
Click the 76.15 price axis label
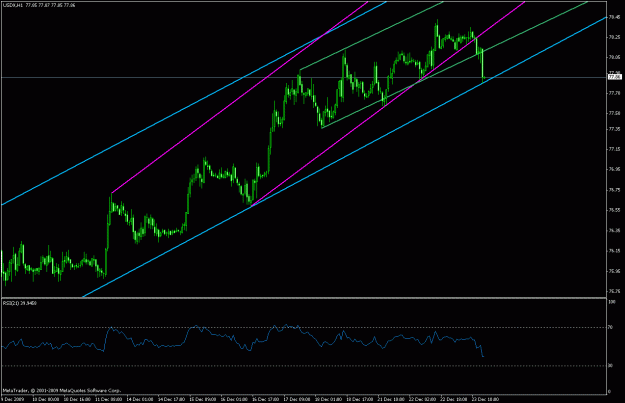[x=614, y=251]
